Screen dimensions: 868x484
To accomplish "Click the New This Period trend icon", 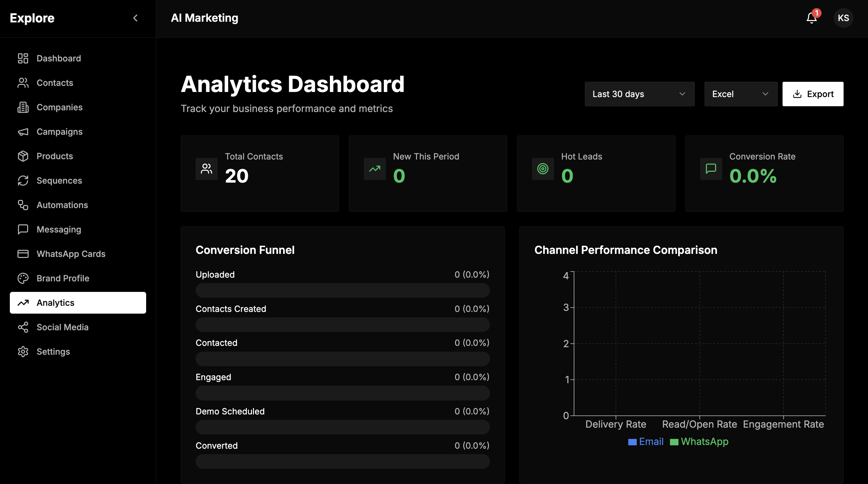I will (x=375, y=169).
